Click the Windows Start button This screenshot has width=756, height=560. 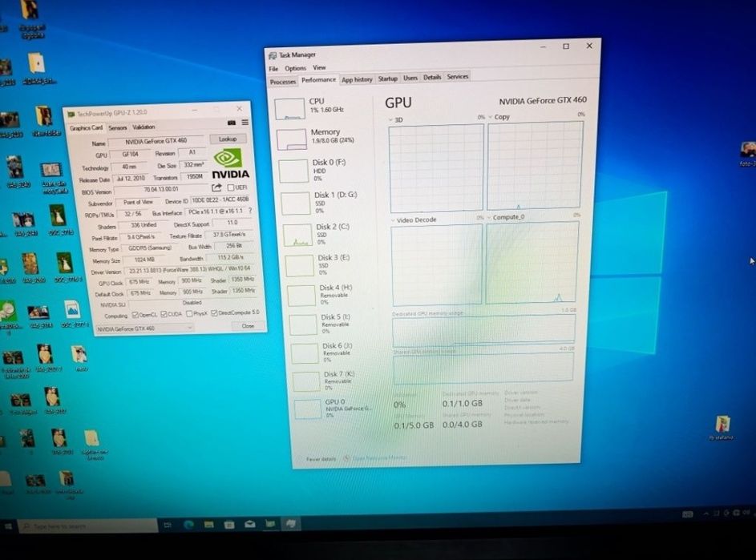(x=8, y=526)
